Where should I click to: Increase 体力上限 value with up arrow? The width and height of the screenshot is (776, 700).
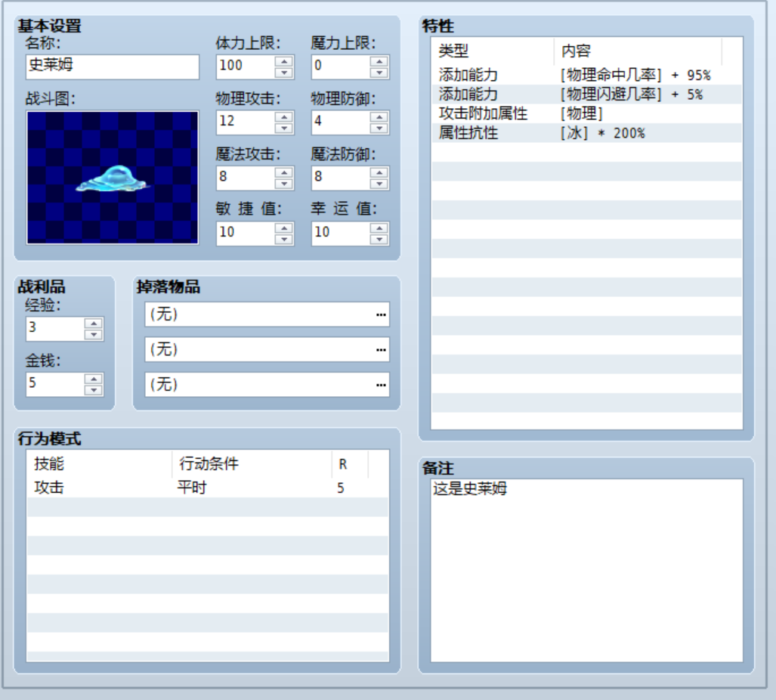[284, 61]
